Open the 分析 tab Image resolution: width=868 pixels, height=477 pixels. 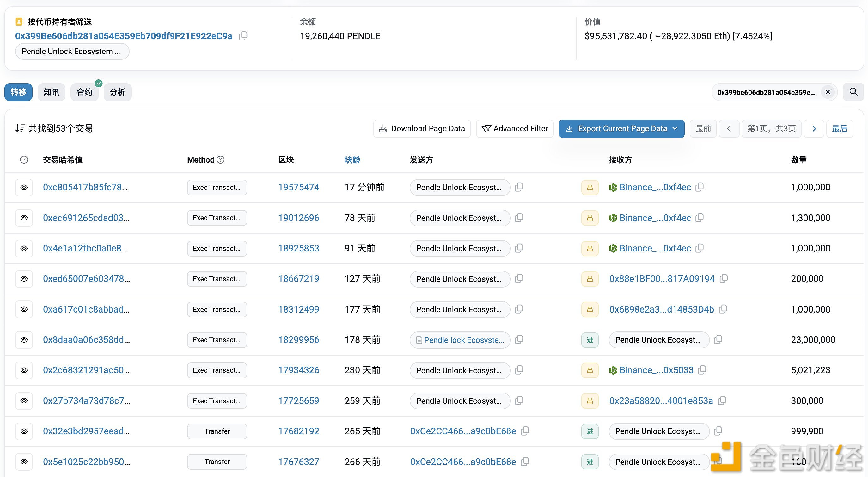[117, 92]
